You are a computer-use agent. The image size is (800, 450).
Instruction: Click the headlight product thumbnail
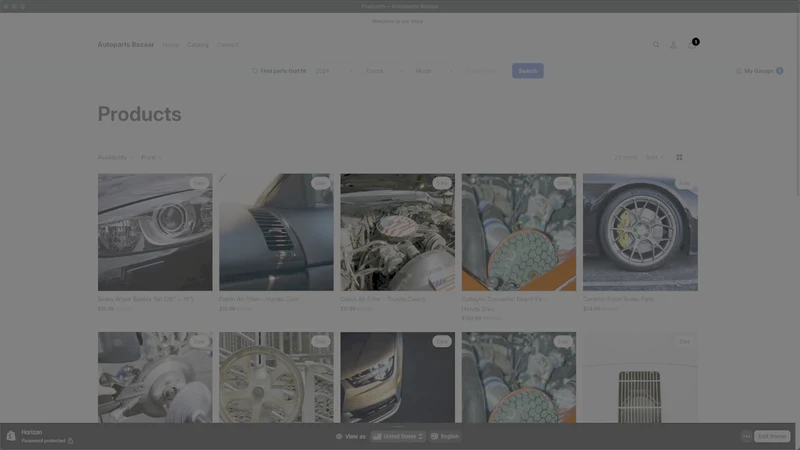tap(155, 232)
